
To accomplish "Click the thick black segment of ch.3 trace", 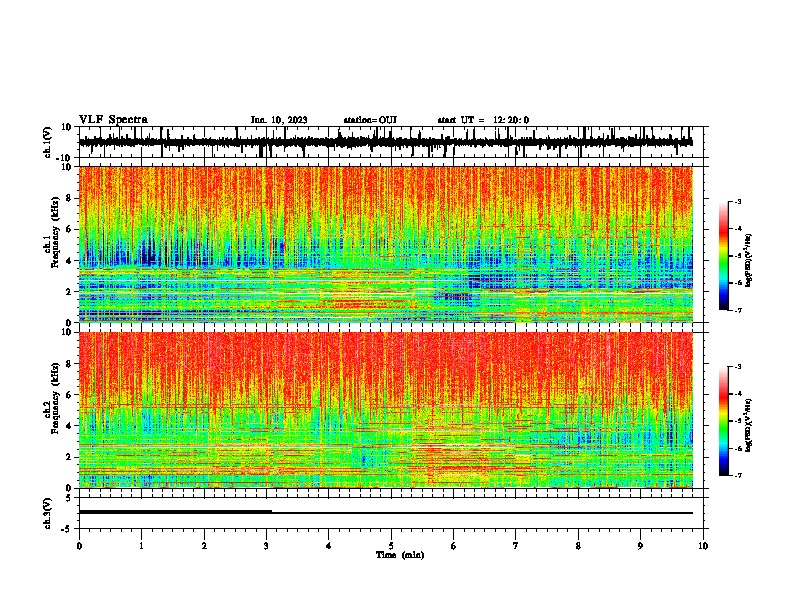I will (x=175, y=512).
